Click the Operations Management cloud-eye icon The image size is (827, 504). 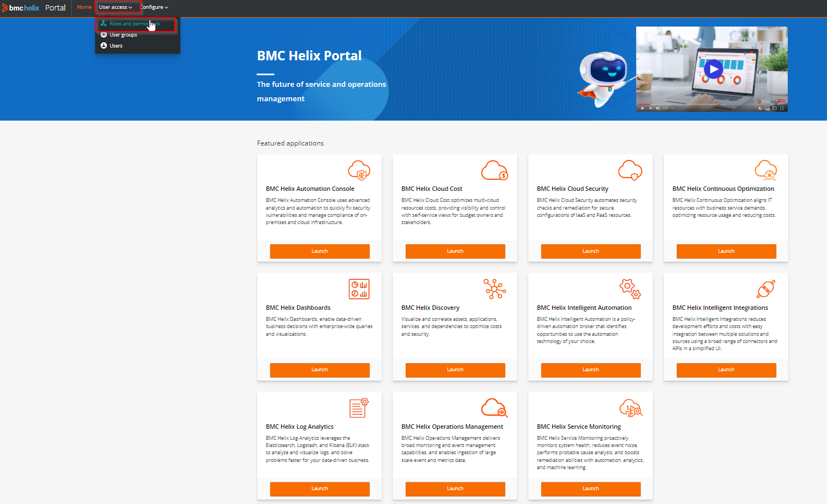point(495,408)
